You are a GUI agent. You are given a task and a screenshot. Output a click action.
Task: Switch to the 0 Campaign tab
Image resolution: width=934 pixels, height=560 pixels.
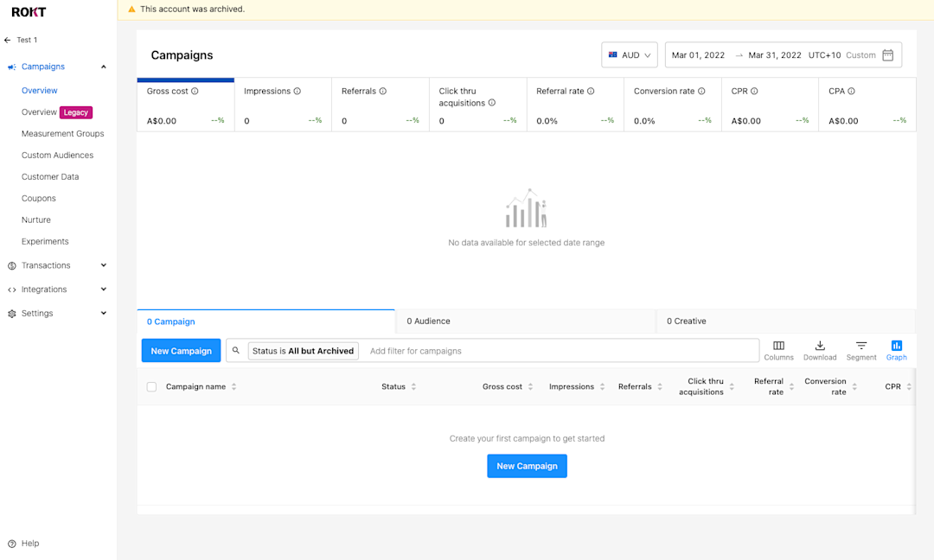(x=265, y=321)
